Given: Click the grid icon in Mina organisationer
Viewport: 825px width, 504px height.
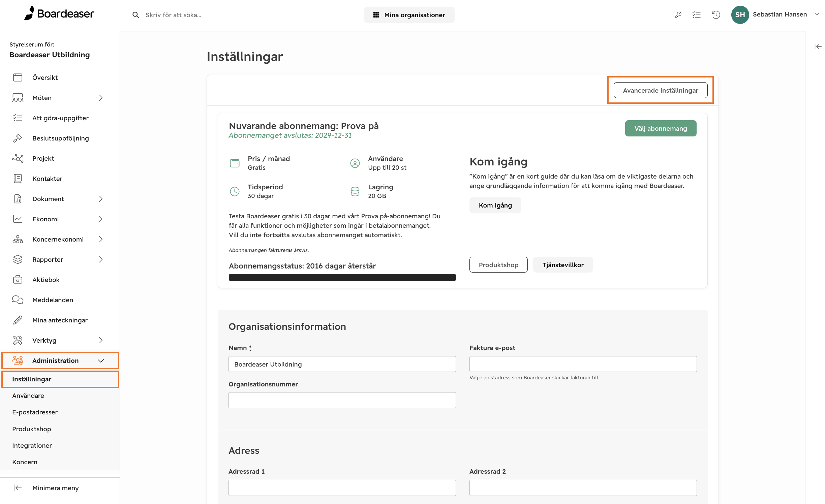Looking at the screenshot, I should coord(376,15).
